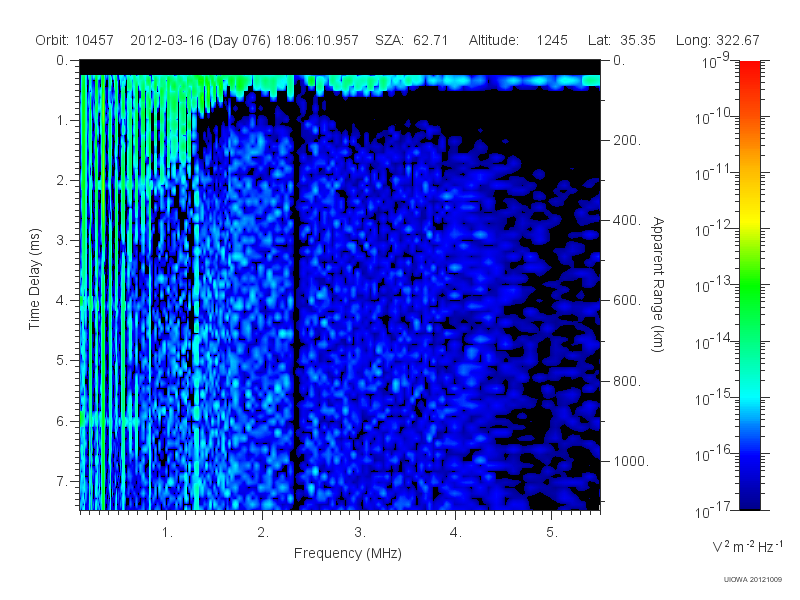This screenshot has width=800, height=600.
Task: Click frequency tick label 4.
Action: coord(456,533)
